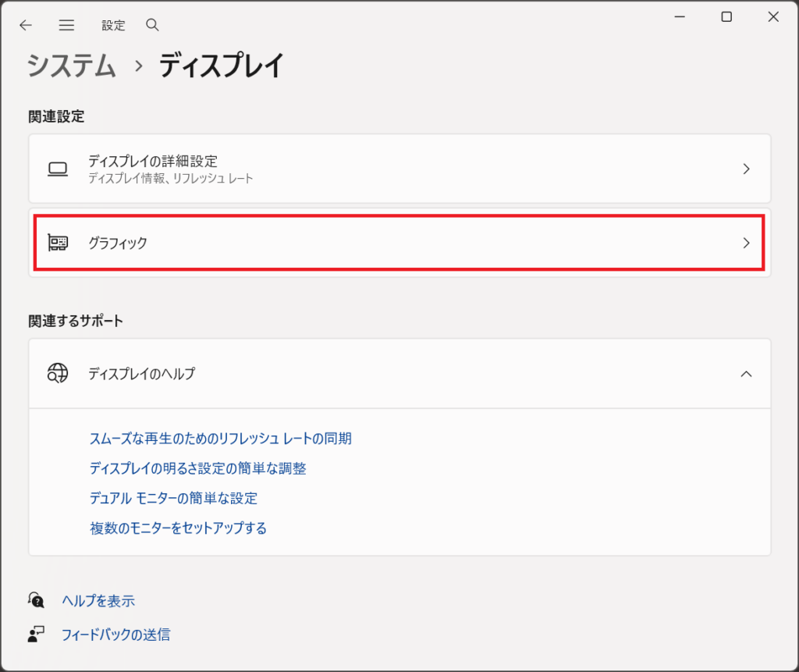This screenshot has height=672, width=799.
Task: Click the laptop icon beside ディスプレイの詳細設定
Action: pyautogui.click(x=58, y=169)
